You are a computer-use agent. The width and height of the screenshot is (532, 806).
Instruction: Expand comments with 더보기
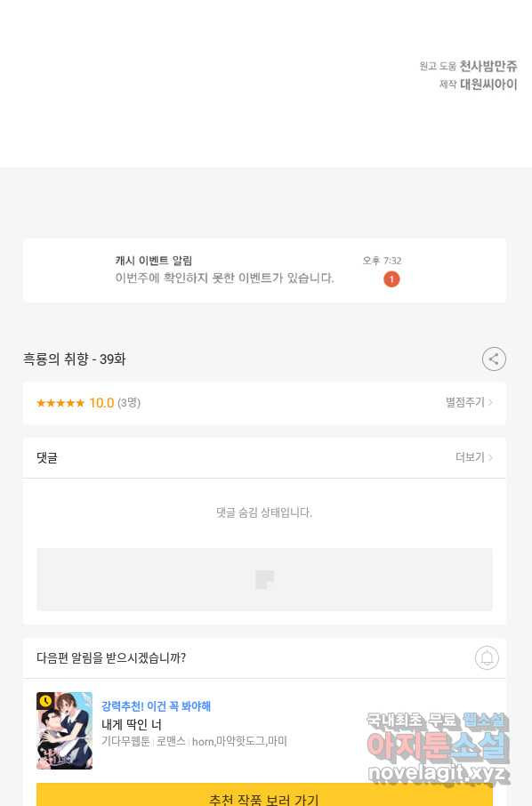pos(470,457)
